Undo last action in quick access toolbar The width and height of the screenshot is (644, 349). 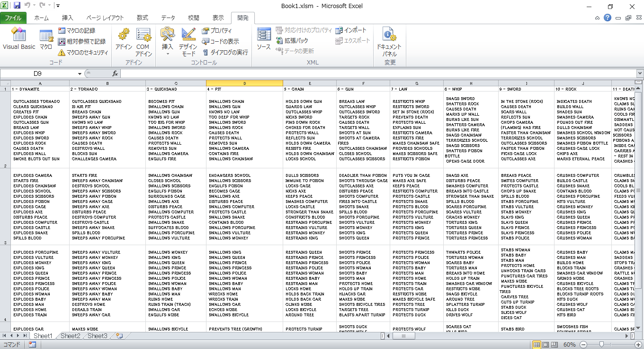coord(27,6)
